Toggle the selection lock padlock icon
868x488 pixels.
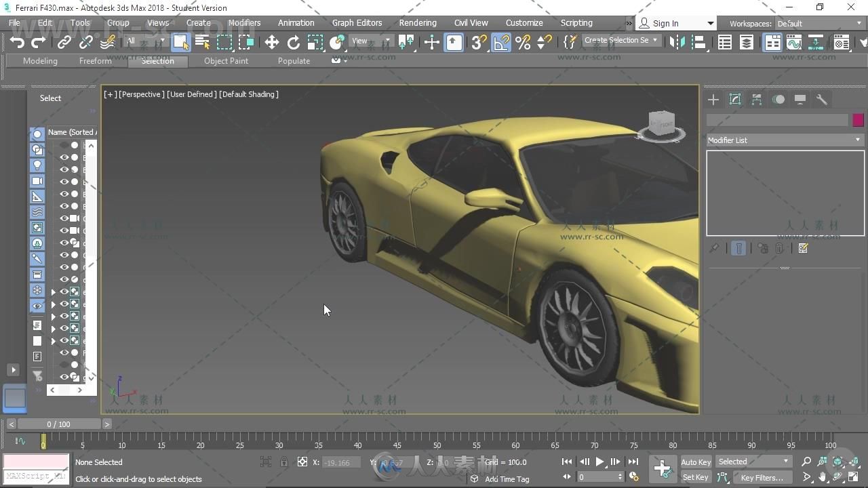tap(283, 462)
